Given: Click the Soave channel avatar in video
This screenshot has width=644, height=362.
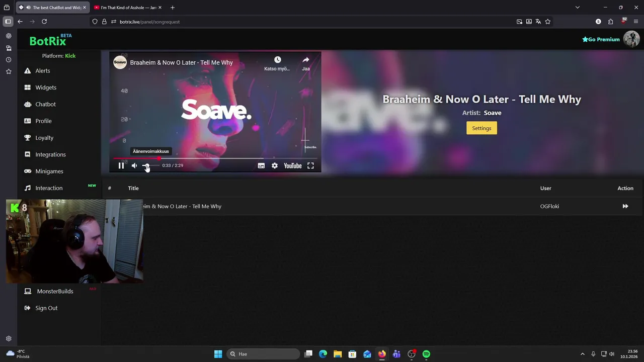Looking at the screenshot, I should point(120,62).
